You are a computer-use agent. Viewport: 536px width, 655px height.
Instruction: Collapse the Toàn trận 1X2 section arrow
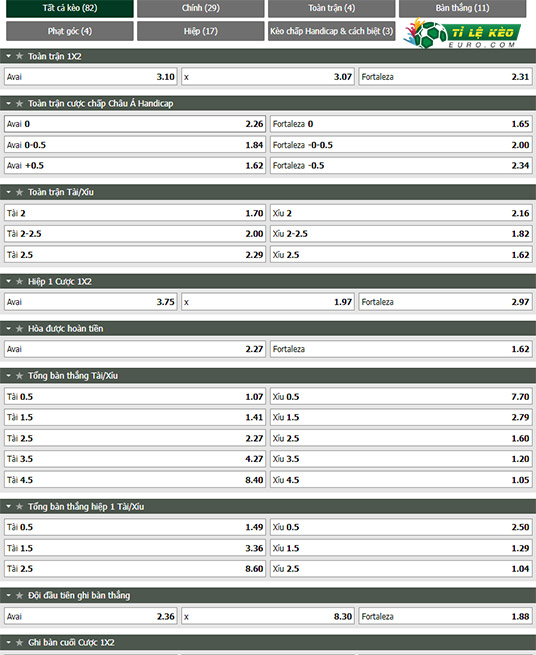point(8,56)
